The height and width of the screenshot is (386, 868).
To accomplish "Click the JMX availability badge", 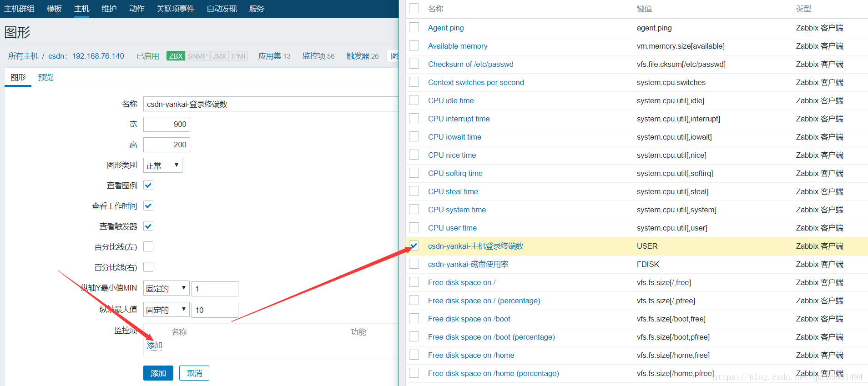I will 219,56.
